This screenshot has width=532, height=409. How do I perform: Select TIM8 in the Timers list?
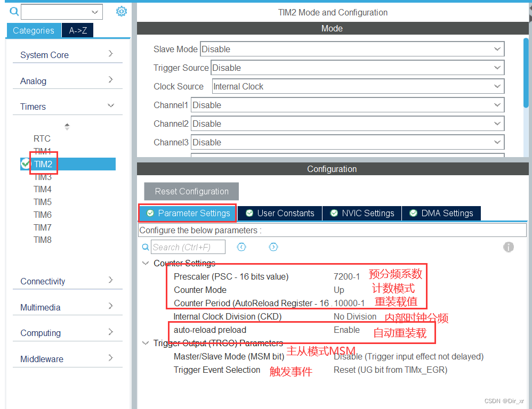43,240
